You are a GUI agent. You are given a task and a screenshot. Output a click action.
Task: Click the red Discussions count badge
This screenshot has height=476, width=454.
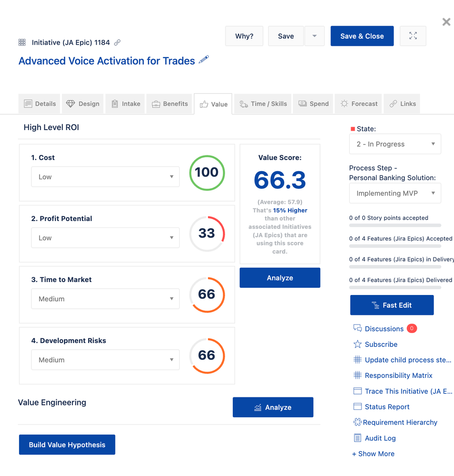pyautogui.click(x=412, y=328)
